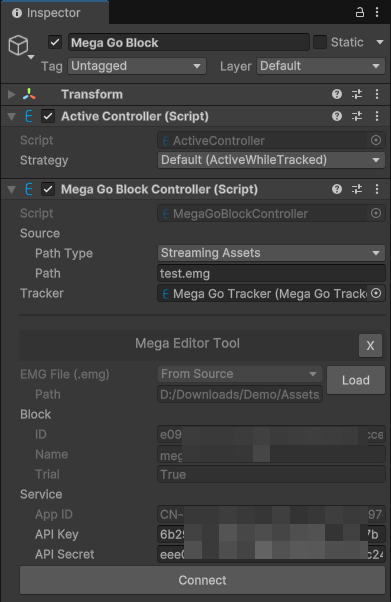Click the API Secret field
Screen dimensions: 391x602
pyautogui.click(x=271, y=554)
